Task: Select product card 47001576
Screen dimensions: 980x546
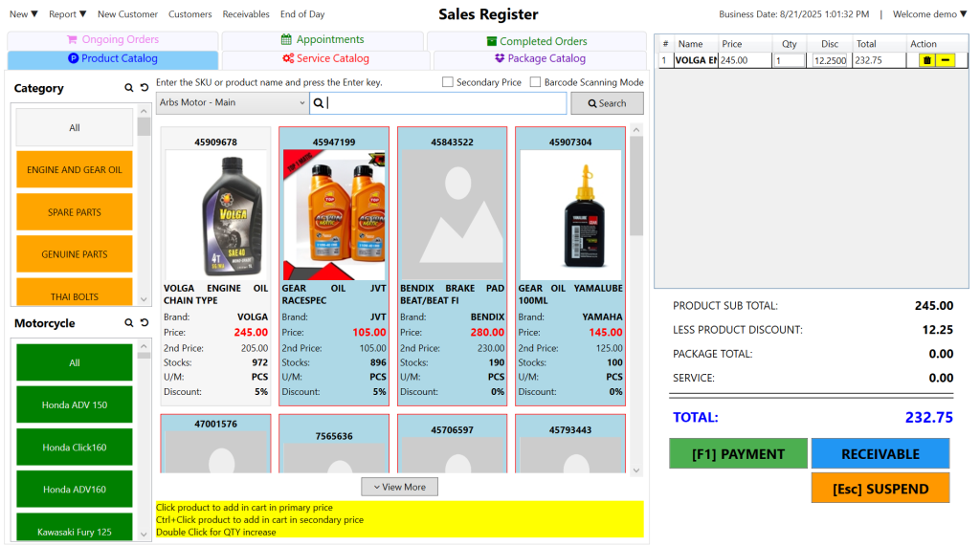Action: (215, 444)
